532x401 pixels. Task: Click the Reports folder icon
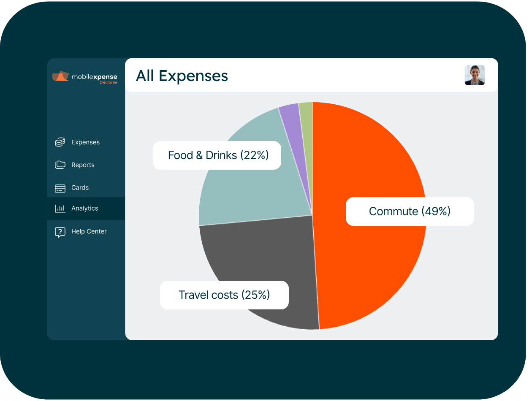pos(60,165)
